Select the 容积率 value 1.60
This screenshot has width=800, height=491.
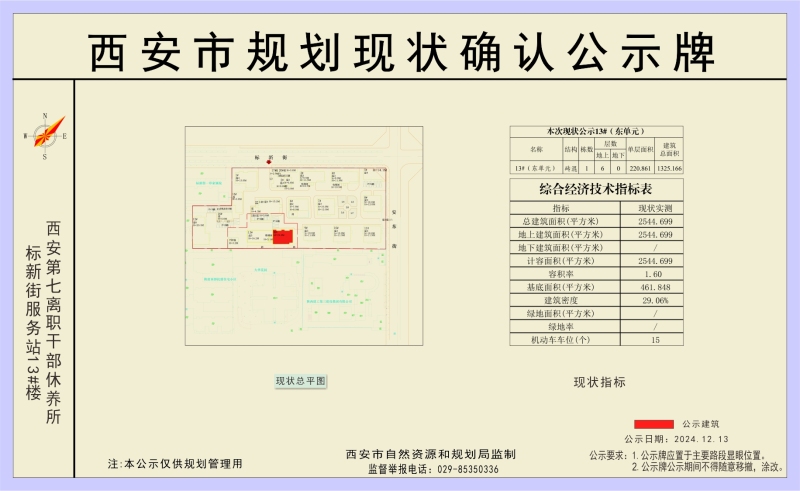click(654, 274)
